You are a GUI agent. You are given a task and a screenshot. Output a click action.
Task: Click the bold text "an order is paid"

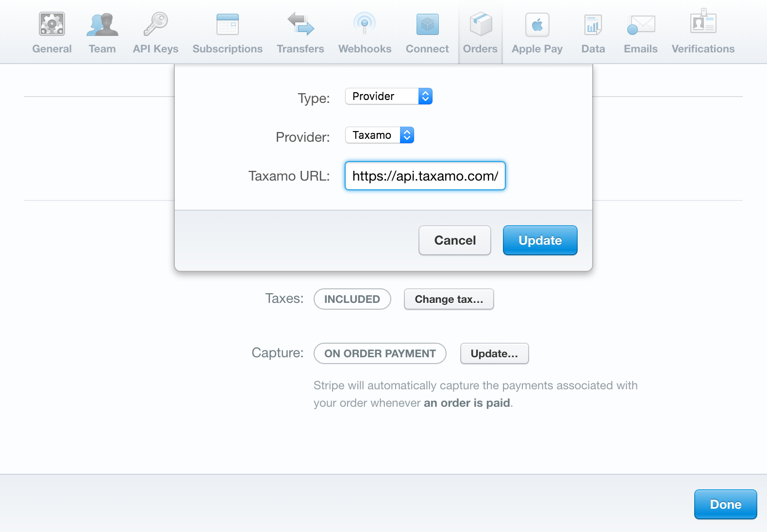coord(467,403)
